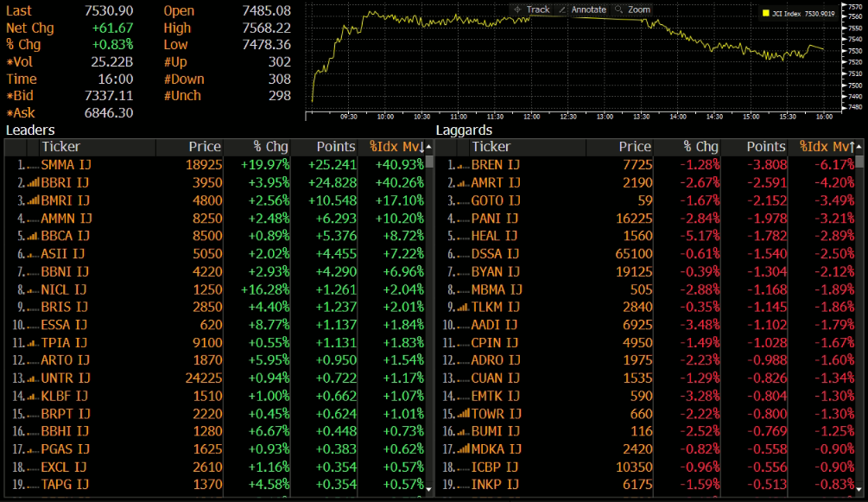Open the BRIS IJ ticker
The image size is (868, 502).
click(64, 307)
